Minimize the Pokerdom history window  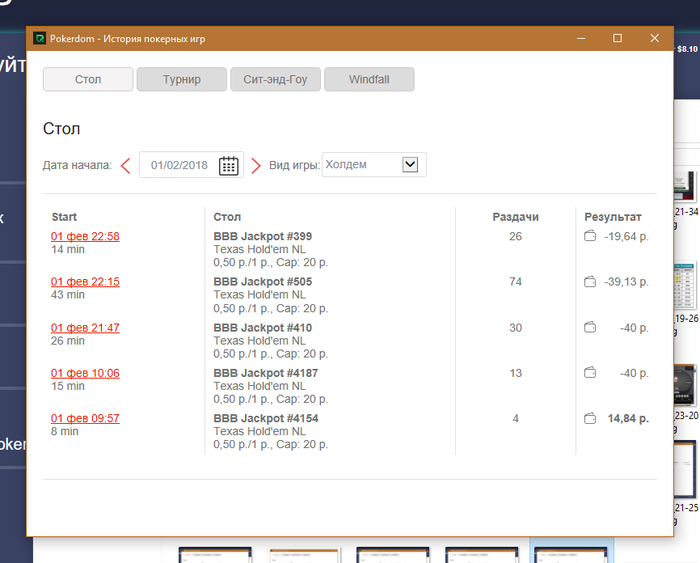pos(581,38)
